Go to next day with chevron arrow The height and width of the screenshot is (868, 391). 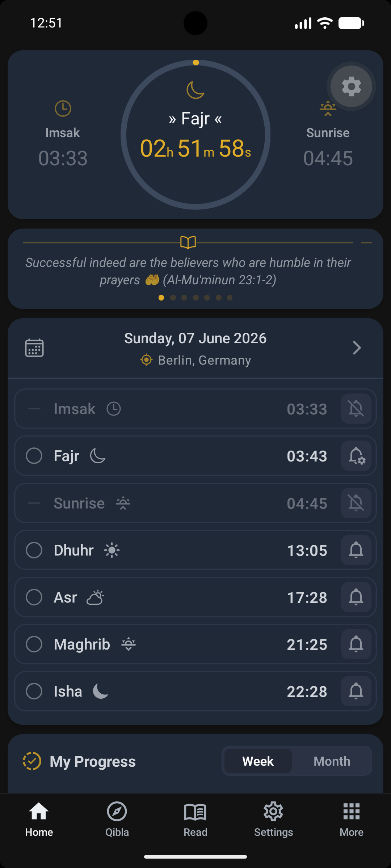[x=357, y=348]
